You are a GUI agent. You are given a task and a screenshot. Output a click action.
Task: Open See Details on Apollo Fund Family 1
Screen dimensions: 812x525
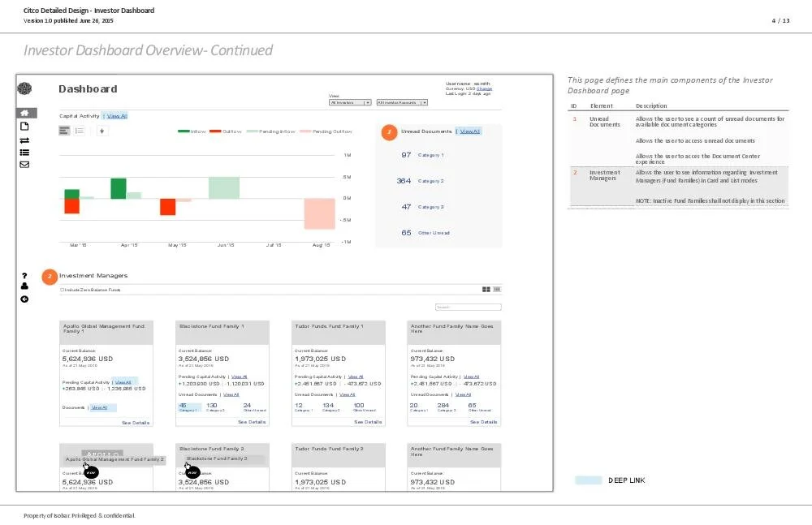(136, 423)
